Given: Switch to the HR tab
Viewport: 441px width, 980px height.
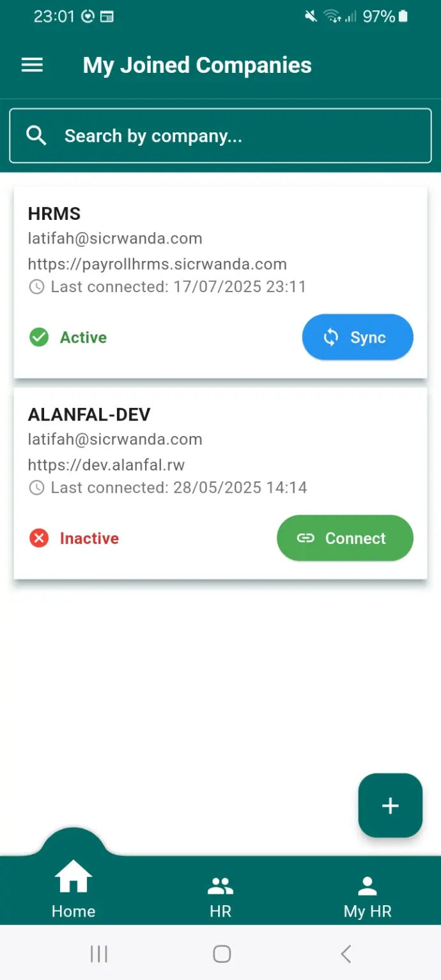Looking at the screenshot, I should tap(220, 896).
